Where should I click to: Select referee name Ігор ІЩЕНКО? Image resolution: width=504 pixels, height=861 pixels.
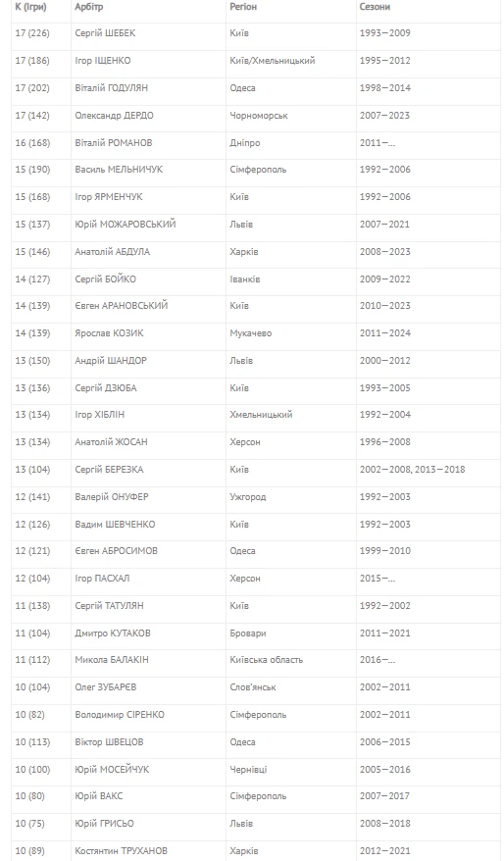click(x=103, y=61)
